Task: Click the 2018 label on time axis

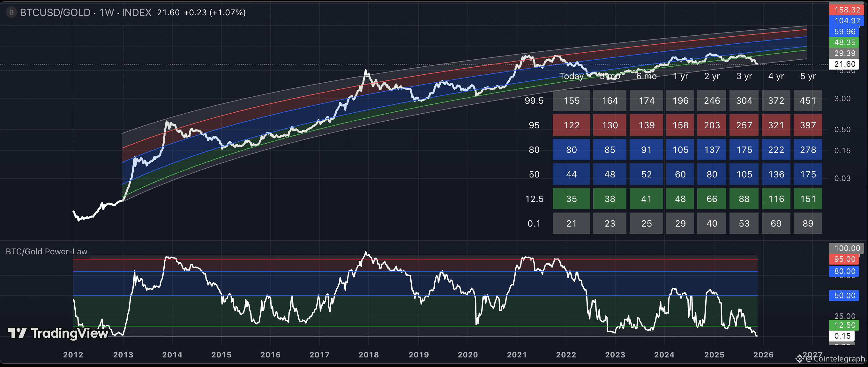Action: tap(368, 355)
